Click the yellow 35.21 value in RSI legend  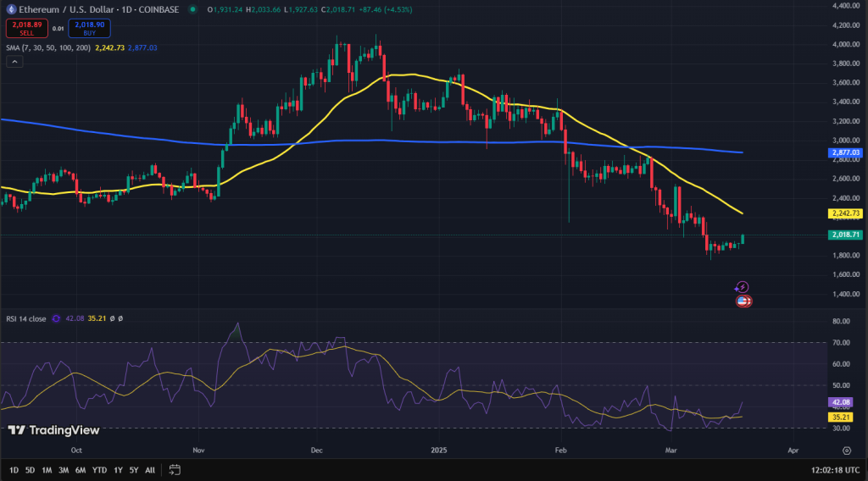(97, 319)
